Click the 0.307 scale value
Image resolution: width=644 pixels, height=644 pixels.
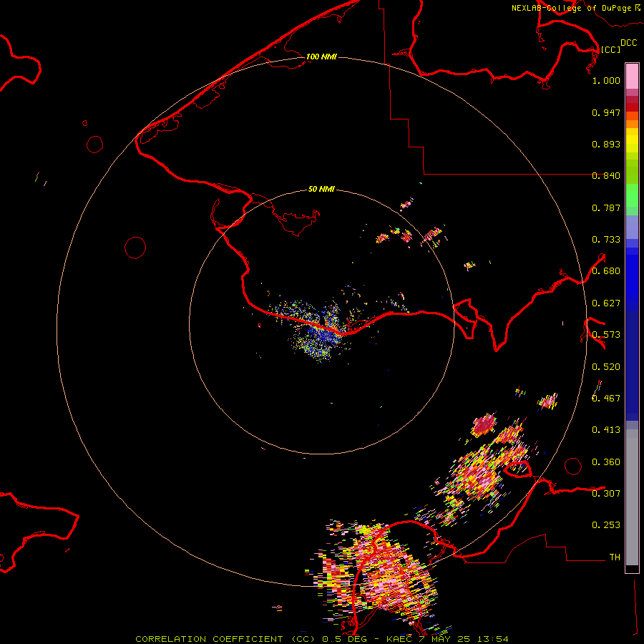tap(606, 493)
